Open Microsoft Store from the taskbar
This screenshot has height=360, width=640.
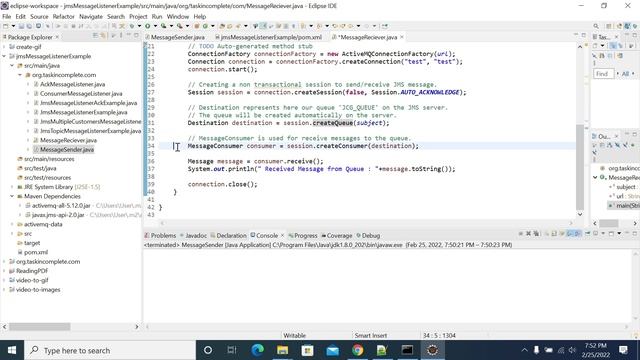(307, 350)
